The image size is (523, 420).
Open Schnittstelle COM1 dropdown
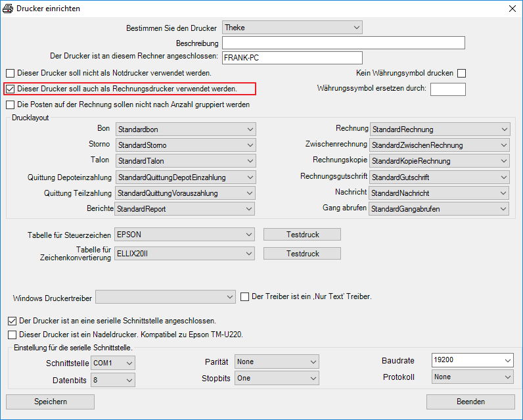(x=113, y=363)
